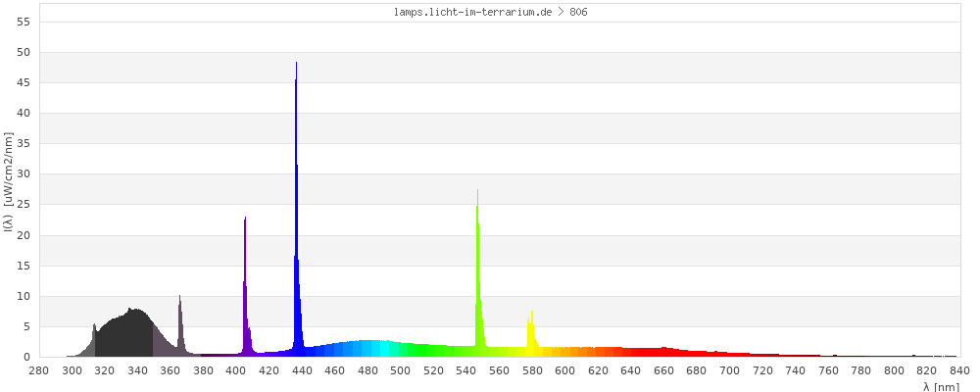
Task: Click the 600 tick on x-axis
Action: (x=565, y=369)
